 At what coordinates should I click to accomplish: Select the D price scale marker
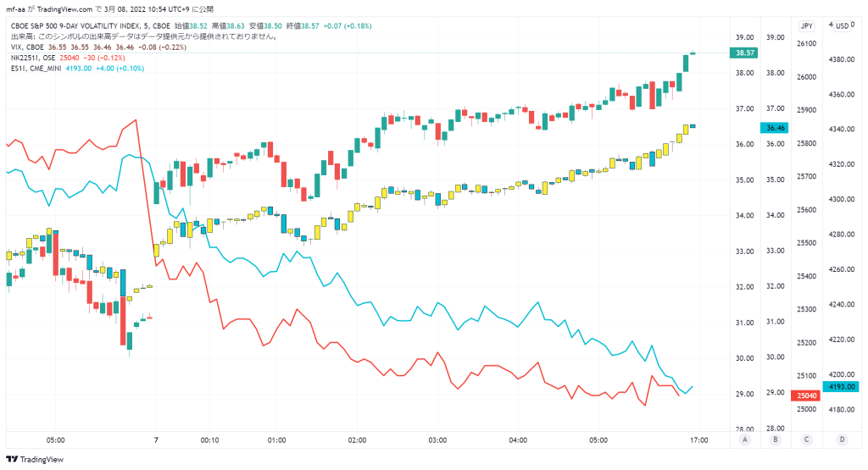pyautogui.click(x=842, y=440)
